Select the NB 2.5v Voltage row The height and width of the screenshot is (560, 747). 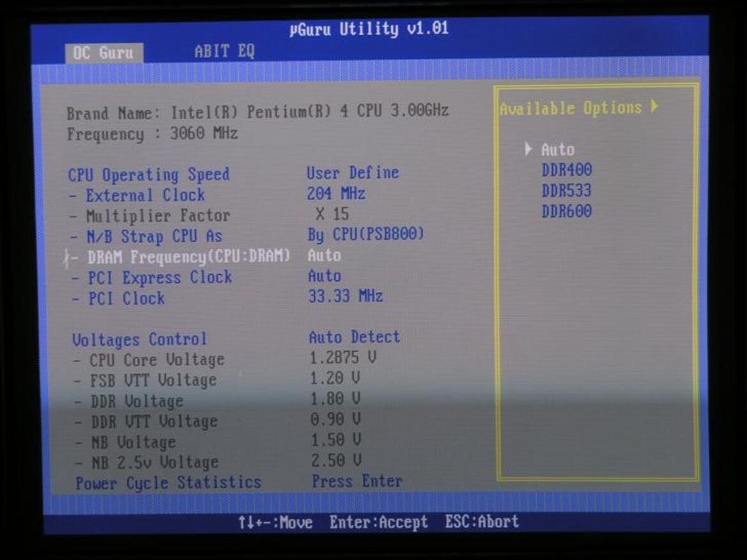[x=147, y=462]
